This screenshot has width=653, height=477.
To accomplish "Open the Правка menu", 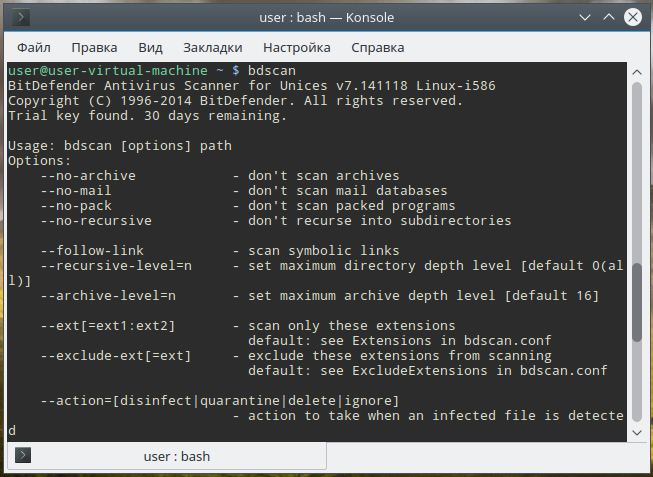I will 95,47.
